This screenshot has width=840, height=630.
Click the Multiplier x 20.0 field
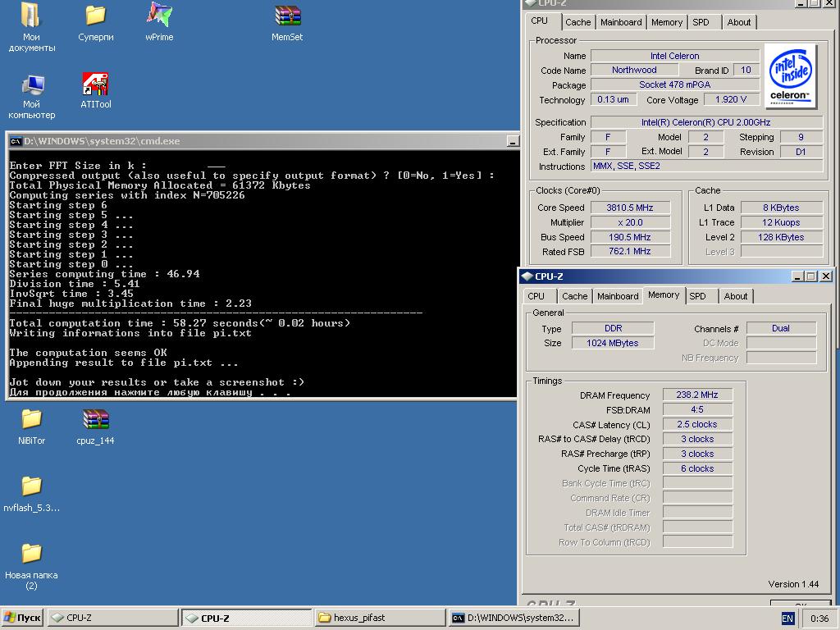pos(630,222)
